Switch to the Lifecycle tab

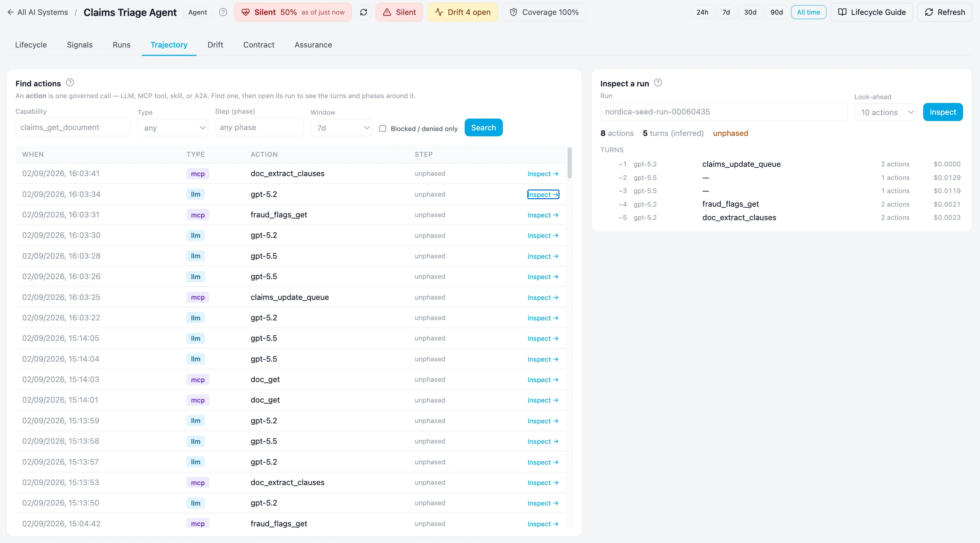(x=31, y=45)
